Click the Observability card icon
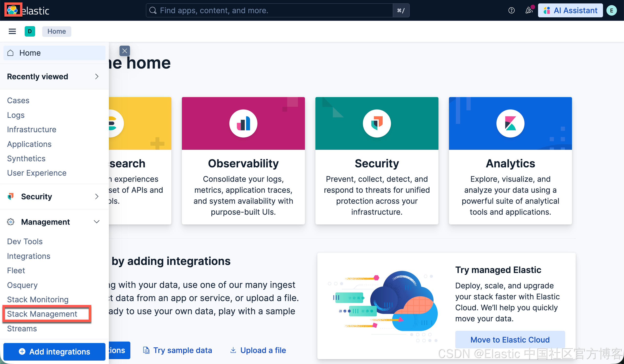This screenshot has width=624, height=364. [243, 123]
